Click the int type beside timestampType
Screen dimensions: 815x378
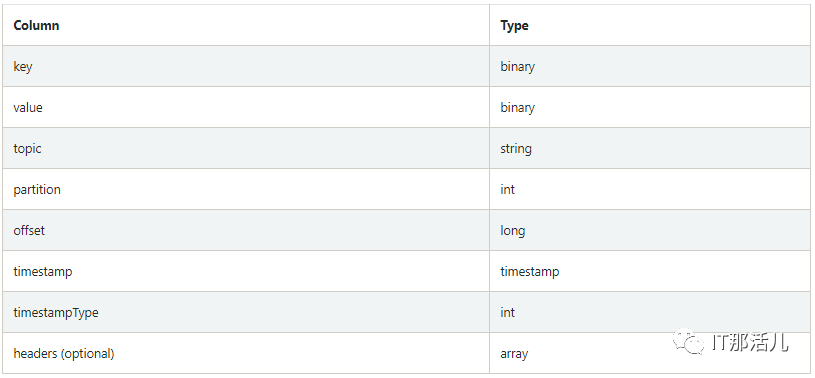click(x=649, y=312)
